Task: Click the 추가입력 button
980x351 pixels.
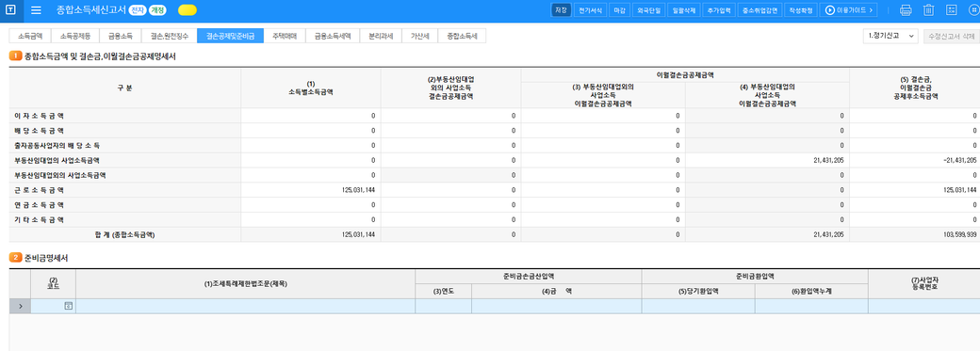Action: (x=719, y=10)
